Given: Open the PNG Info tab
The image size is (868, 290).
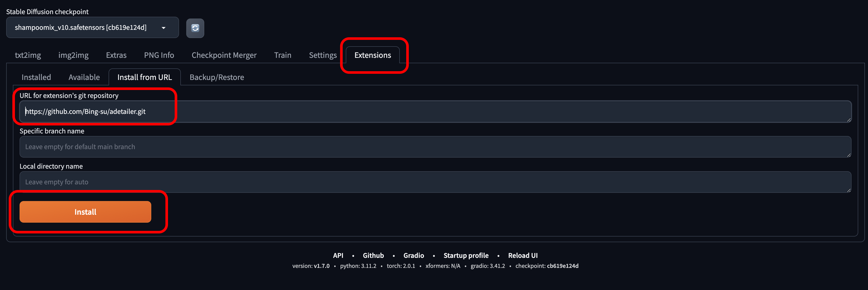Looking at the screenshot, I should [159, 55].
